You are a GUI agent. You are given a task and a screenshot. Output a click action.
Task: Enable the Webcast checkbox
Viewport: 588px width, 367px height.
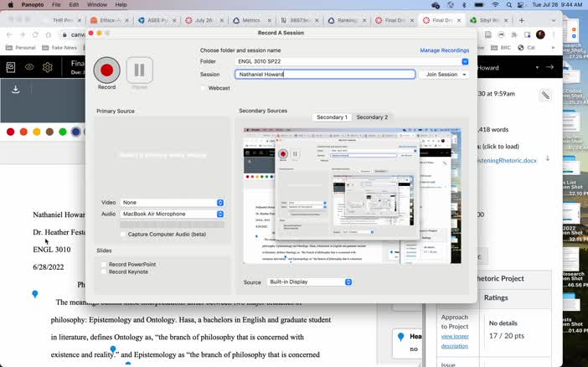pyautogui.click(x=204, y=88)
